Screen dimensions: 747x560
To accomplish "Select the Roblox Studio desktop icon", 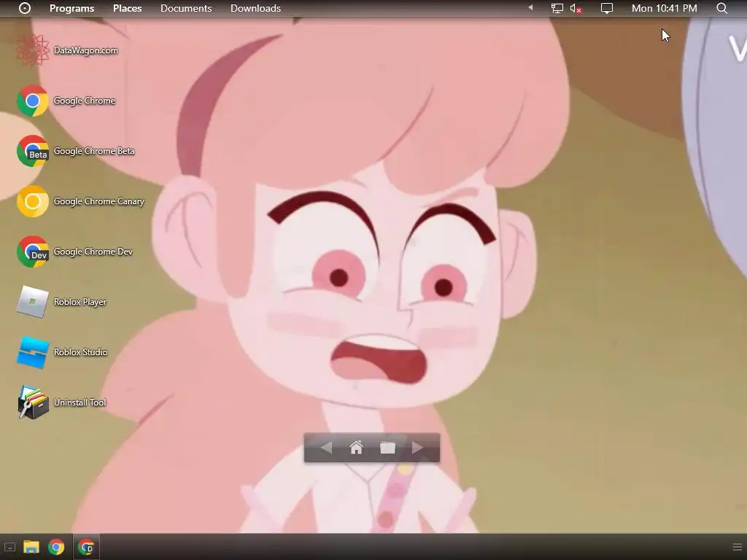I will pyautogui.click(x=33, y=352).
